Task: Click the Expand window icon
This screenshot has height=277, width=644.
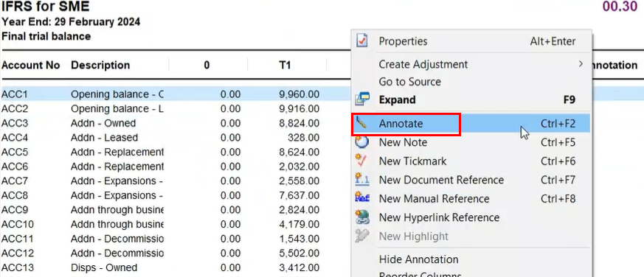Action: point(362,99)
